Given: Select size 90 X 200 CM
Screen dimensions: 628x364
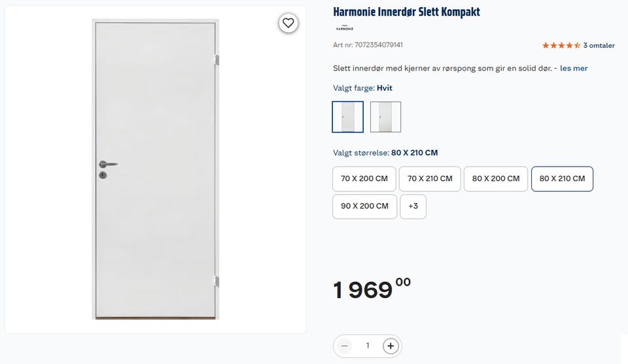Looking at the screenshot, I should click(364, 207).
